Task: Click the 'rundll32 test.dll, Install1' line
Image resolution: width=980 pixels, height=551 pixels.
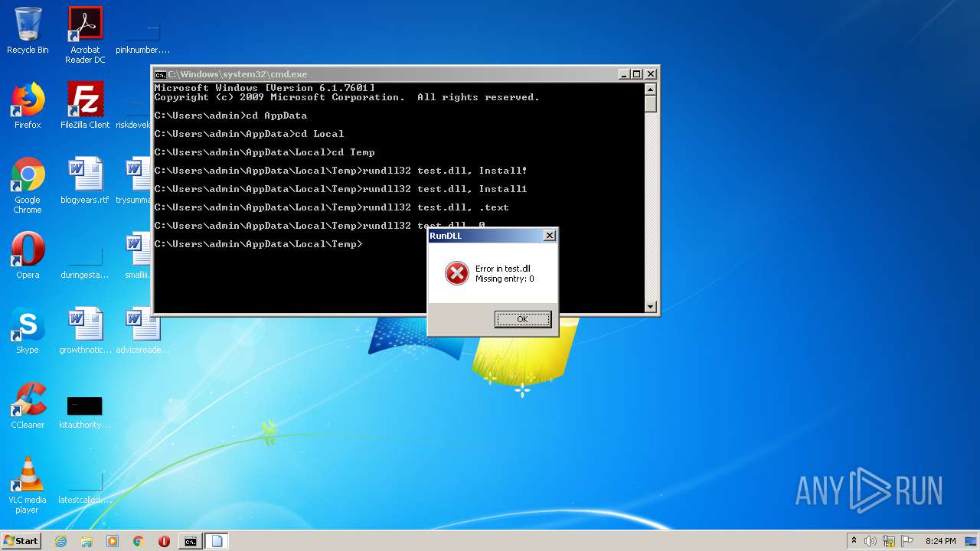Action: (x=341, y=189)
